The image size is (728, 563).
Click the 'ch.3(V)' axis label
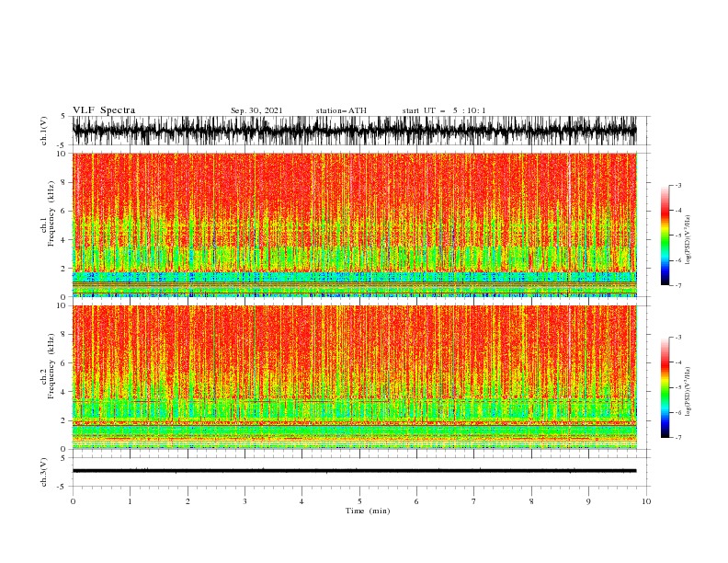pyautogui.click(x=44, y=472)
